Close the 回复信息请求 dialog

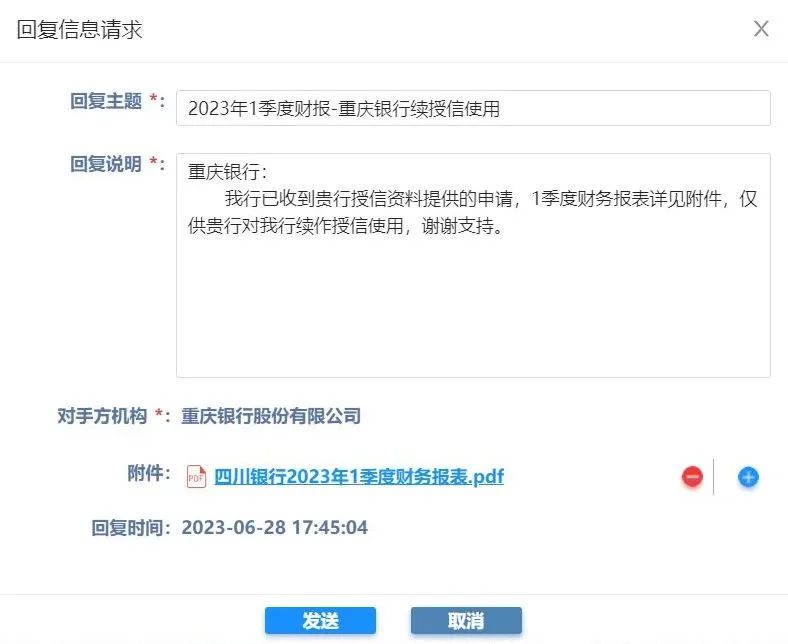click(x=761, y=29)
